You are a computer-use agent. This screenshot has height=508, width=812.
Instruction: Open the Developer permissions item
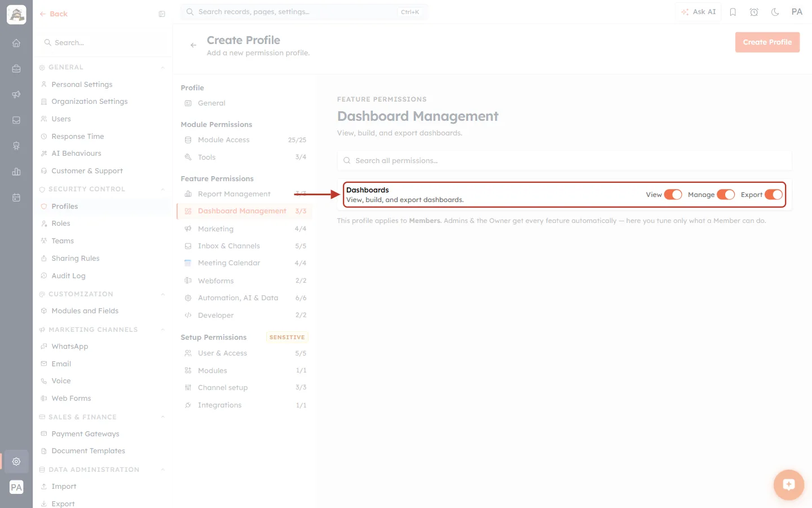tap(244, 316)
